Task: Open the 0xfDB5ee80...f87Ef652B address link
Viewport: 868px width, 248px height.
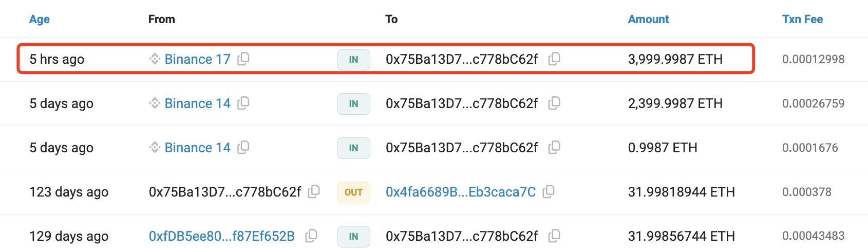Action: [x=222, y=236]
